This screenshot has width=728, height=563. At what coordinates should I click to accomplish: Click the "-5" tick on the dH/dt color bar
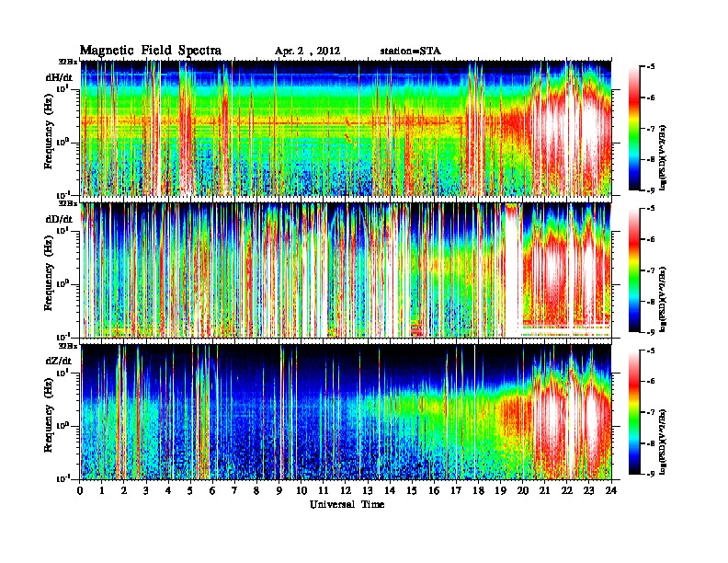click(x=651, y=67)
